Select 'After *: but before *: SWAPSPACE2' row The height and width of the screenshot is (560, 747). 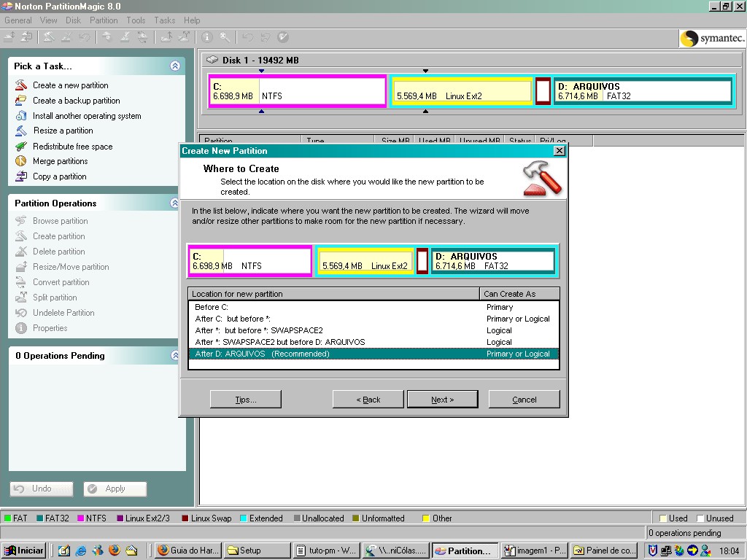point(373,330)
